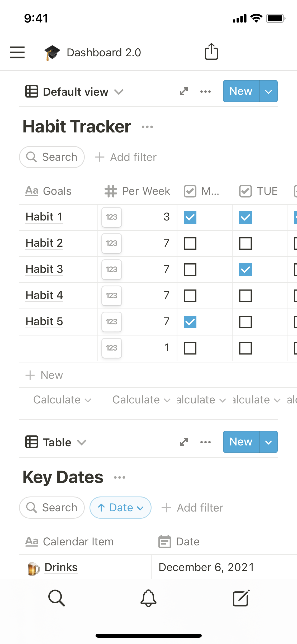Tap the share icon in header
This screenshot has height=644, width=297.
click(x=211, y=52)
